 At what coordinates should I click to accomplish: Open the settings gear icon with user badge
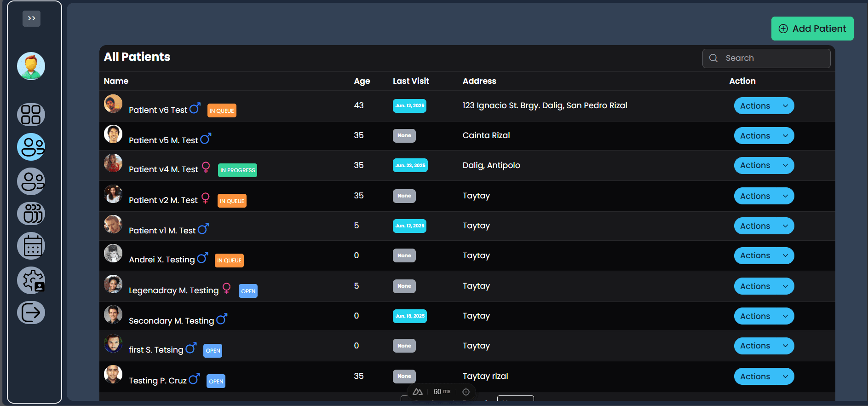click(31, 280)
